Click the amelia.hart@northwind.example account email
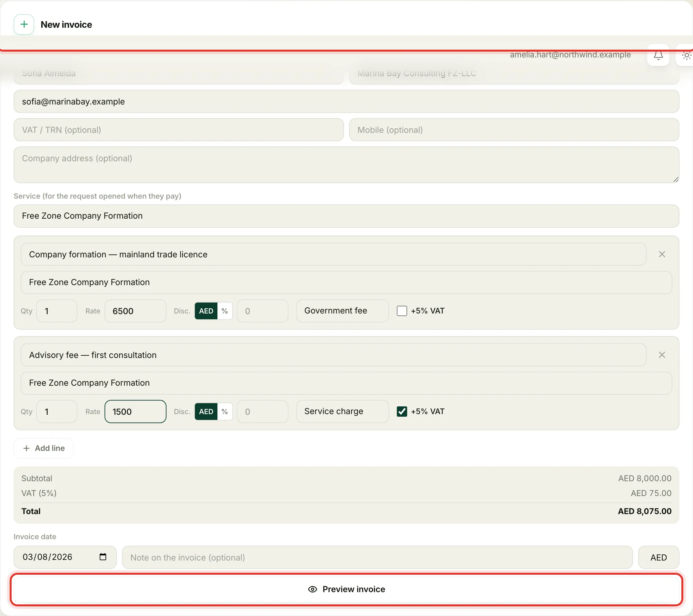 pos(570,55)
